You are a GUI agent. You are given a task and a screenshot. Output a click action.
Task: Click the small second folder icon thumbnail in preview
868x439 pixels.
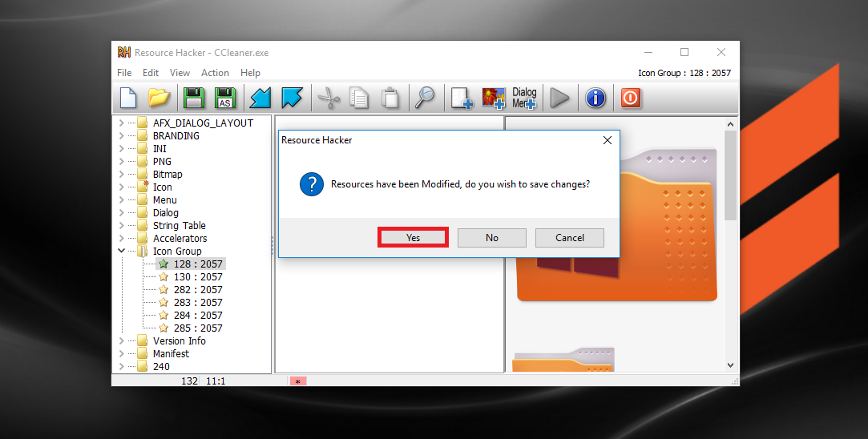click(x=563, y=360)
